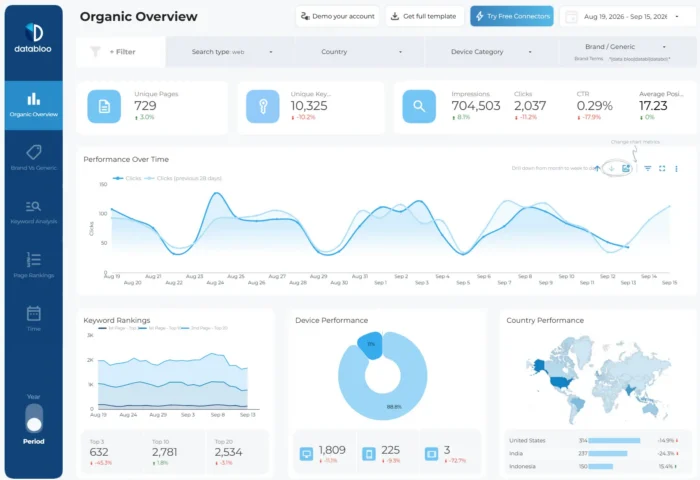
Task: Click the Unique Keywords key icon
Action: click(x=262, y=106)
